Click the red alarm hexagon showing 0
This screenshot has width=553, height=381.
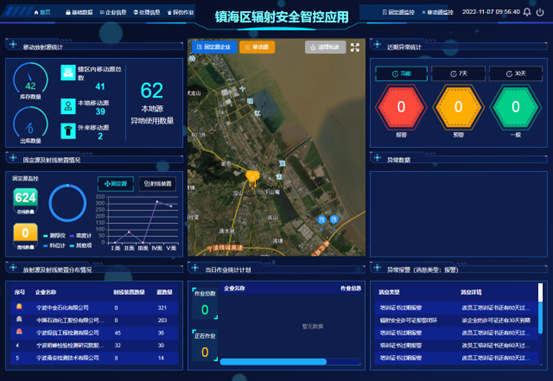401,107
